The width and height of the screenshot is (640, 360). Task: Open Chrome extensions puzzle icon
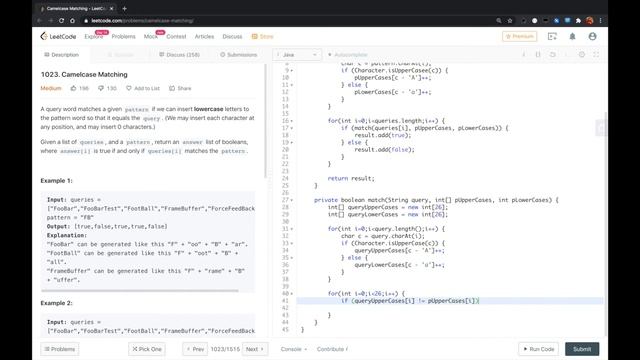[578, 20]
